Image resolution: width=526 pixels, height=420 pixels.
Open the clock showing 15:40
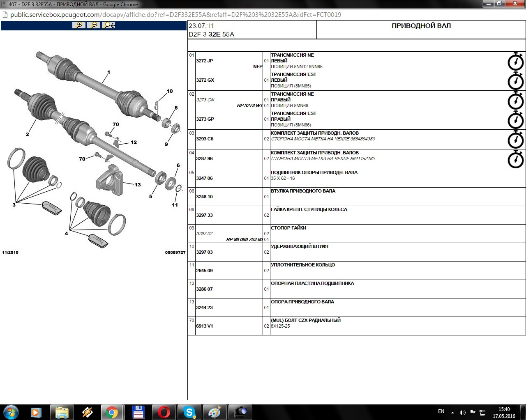point(504,413)
